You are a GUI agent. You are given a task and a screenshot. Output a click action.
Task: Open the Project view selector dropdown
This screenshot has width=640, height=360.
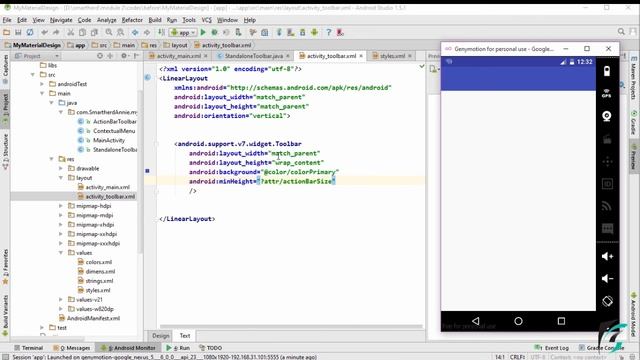[37, 56]
